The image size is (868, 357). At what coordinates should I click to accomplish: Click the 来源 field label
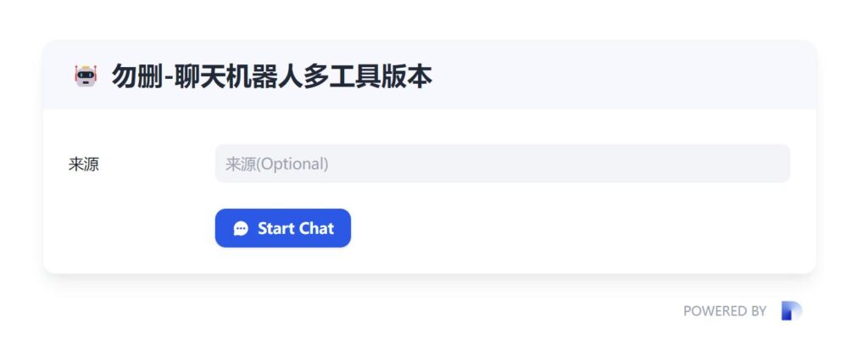tap(84, 165)
